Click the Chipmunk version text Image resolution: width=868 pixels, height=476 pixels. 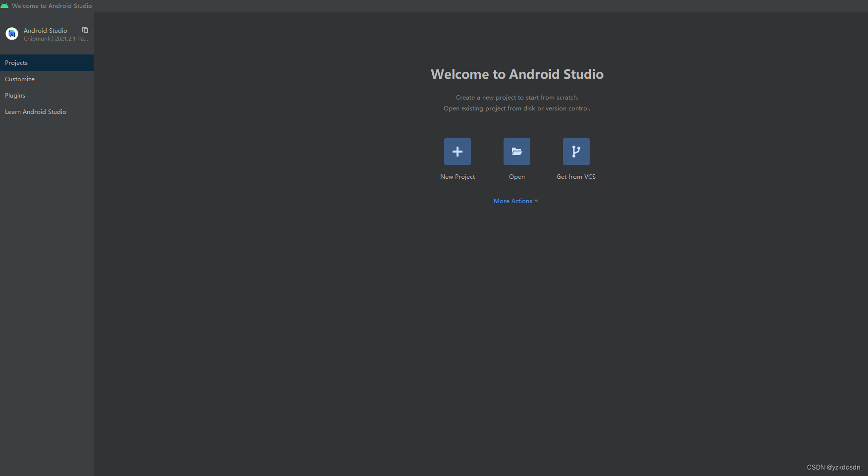point(56,39)
